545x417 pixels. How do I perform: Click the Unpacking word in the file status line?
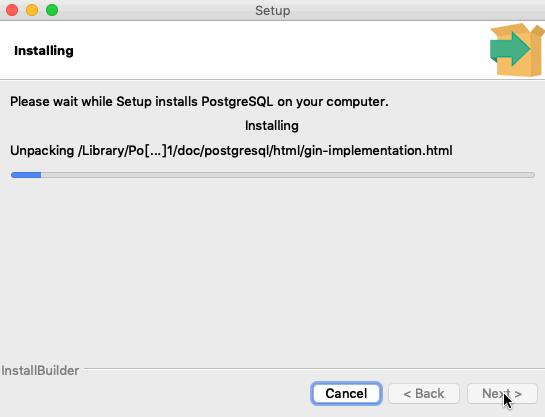[x=42, y=151]
